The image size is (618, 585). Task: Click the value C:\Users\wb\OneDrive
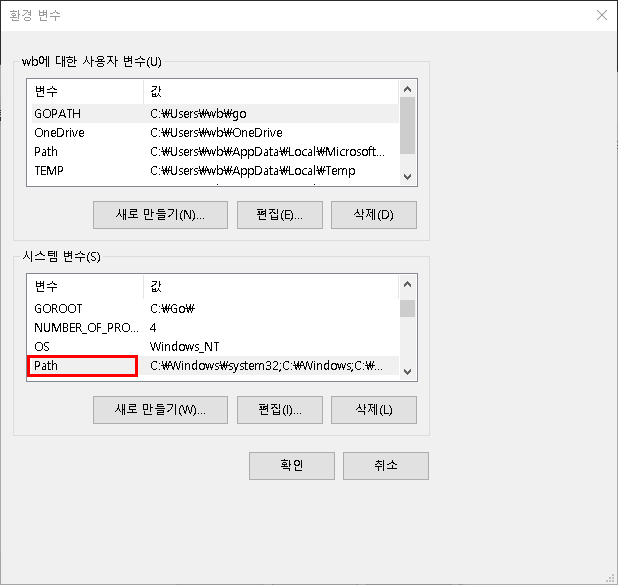click(216, 133)
